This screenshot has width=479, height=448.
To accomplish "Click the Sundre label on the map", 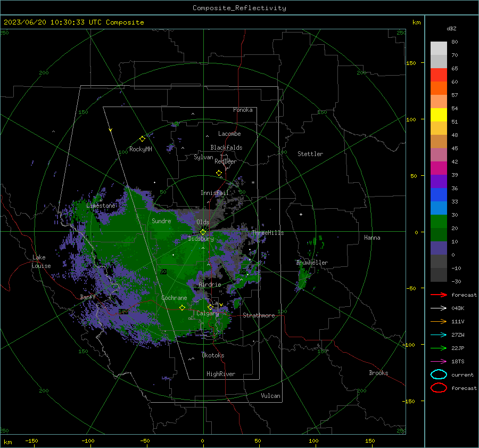I will (161, 221).
